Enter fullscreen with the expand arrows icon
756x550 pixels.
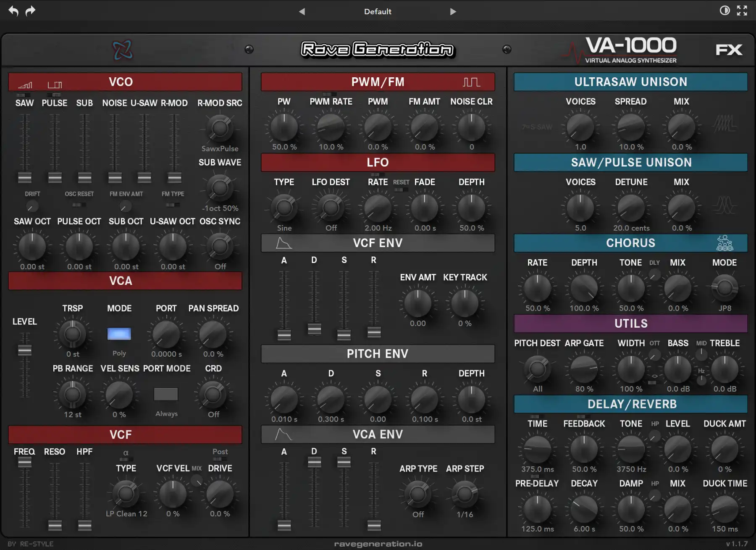point(742,11)
